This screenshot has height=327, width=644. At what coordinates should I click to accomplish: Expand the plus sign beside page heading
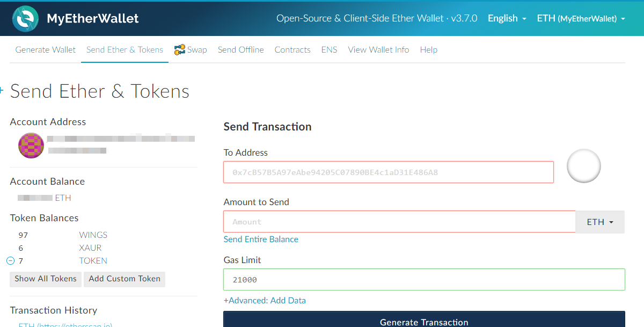2,91
